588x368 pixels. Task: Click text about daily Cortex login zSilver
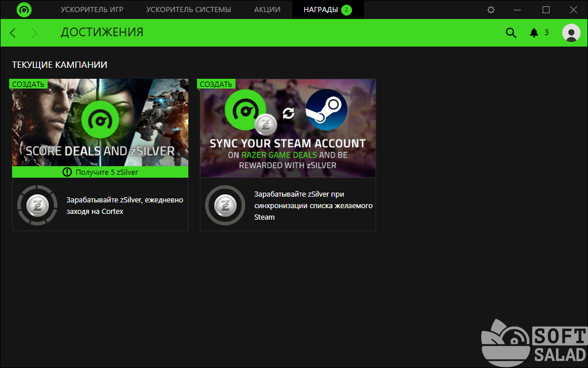(125, 205)
